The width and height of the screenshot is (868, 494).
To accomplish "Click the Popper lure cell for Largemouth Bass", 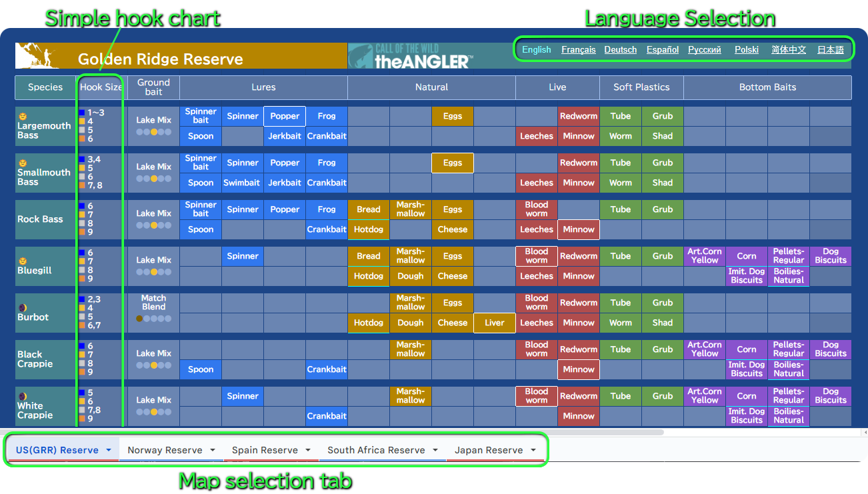I will (x=285, y=116).
